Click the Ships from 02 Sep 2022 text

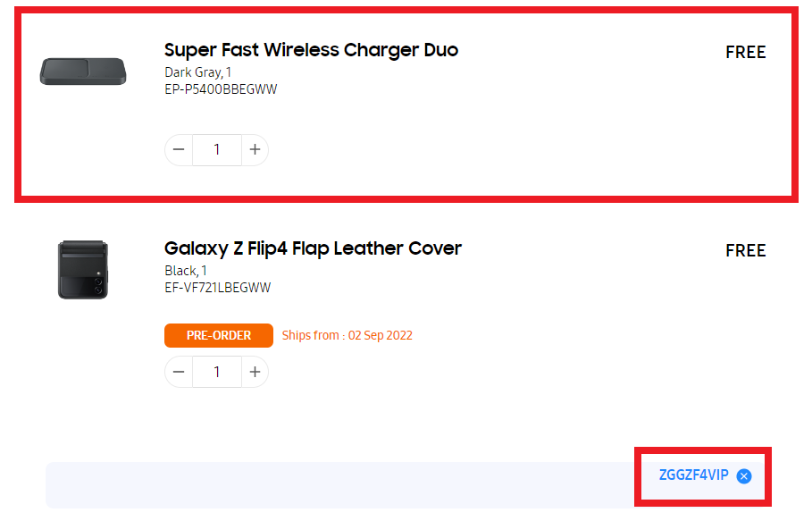pos(347,336)
